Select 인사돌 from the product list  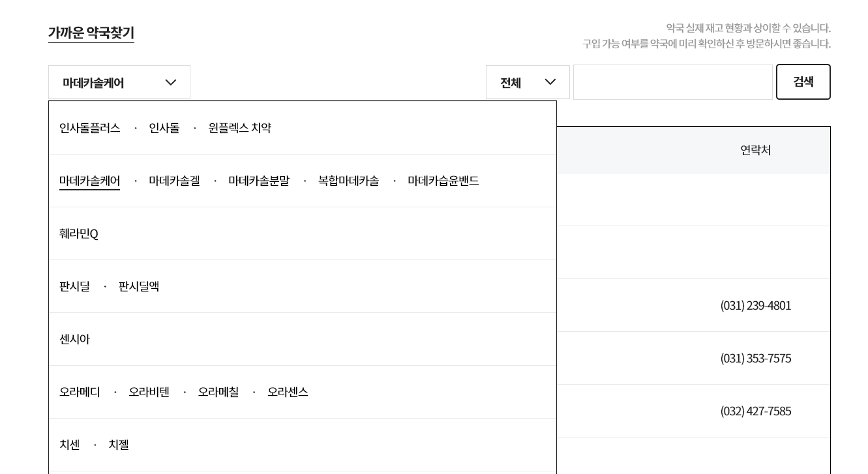click(x=164, y=128)
